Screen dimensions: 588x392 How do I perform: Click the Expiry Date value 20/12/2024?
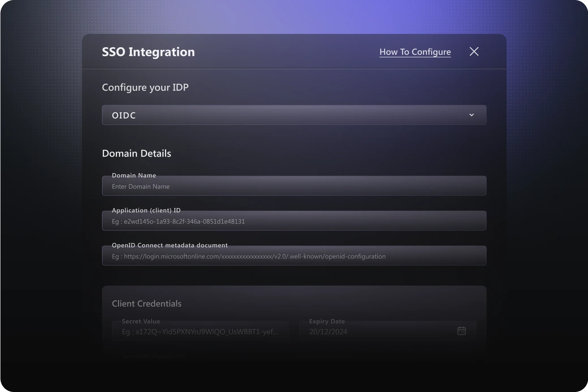[328, 332]
